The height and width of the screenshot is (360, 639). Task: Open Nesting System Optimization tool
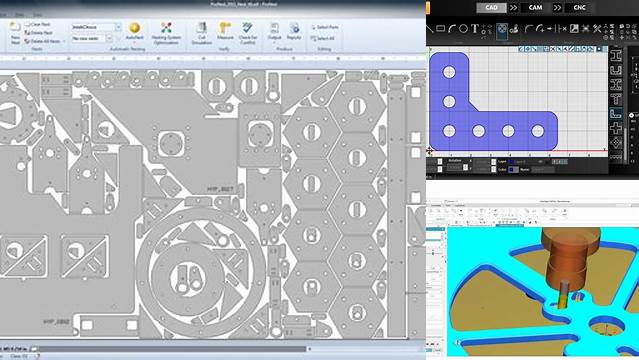click(166, 33)
